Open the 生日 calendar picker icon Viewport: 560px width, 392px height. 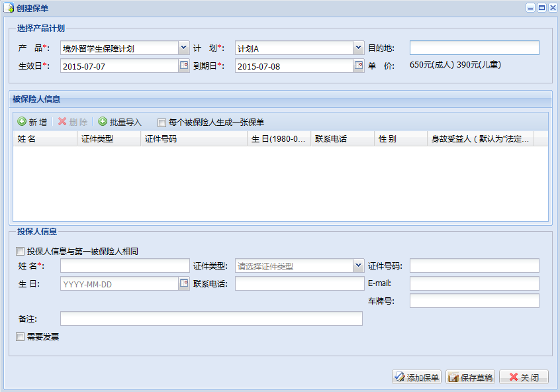184,283
